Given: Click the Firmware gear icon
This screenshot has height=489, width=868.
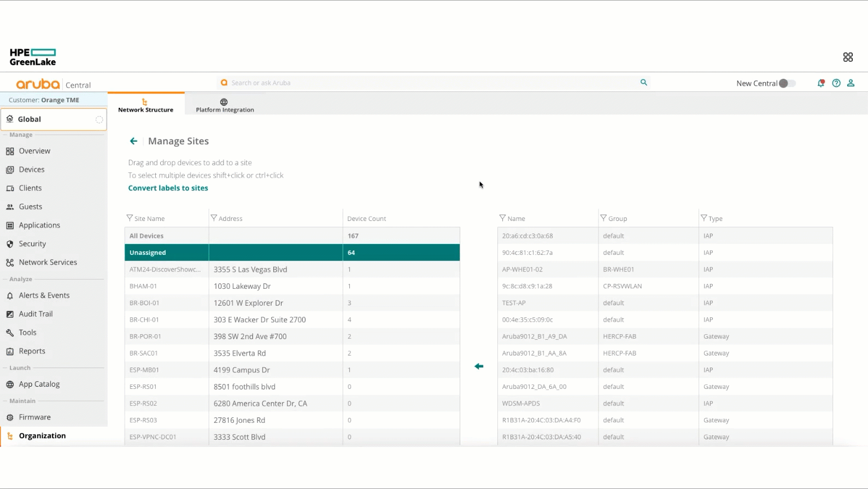Looking at the screenshot, I should click(10, 417).
